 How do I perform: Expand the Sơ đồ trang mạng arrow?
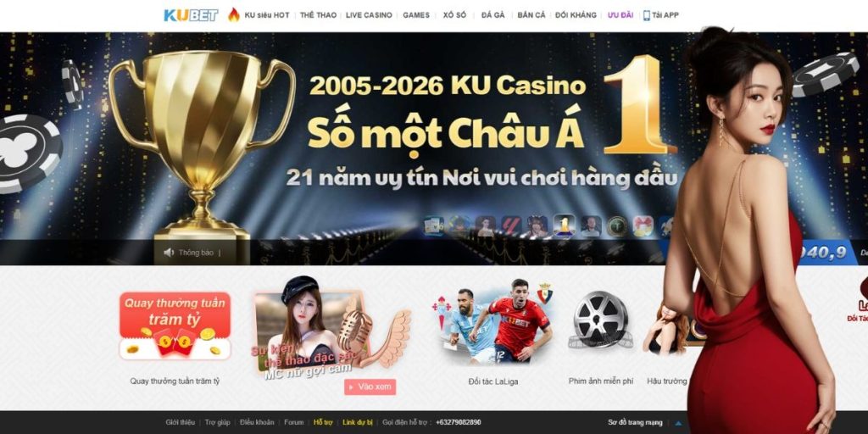click(678, 424)
